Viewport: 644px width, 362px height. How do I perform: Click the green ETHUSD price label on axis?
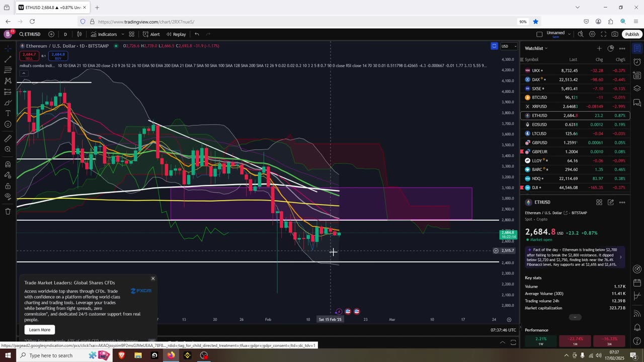pyautogui.click(x=508, y=234)
